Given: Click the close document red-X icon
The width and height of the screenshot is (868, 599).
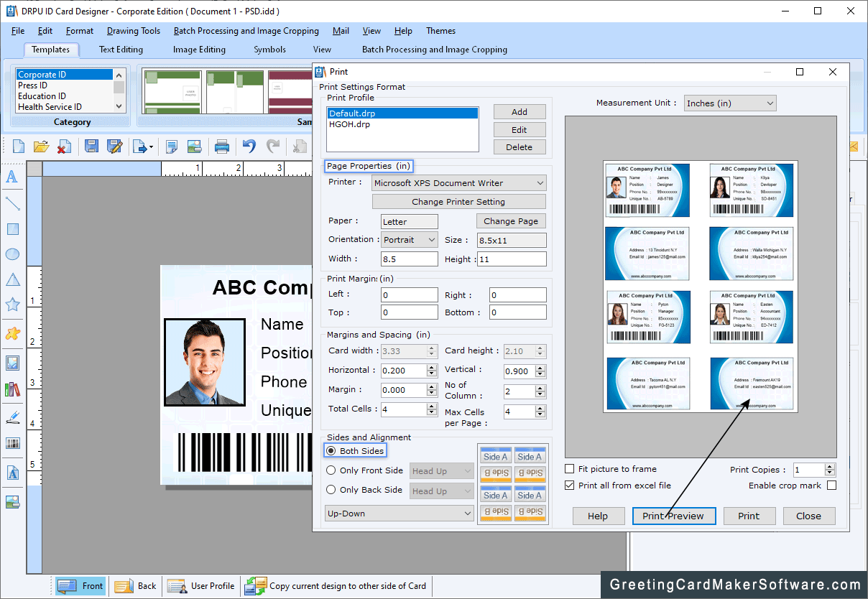Looking at the screenshot, I should [x=64, y=147].
